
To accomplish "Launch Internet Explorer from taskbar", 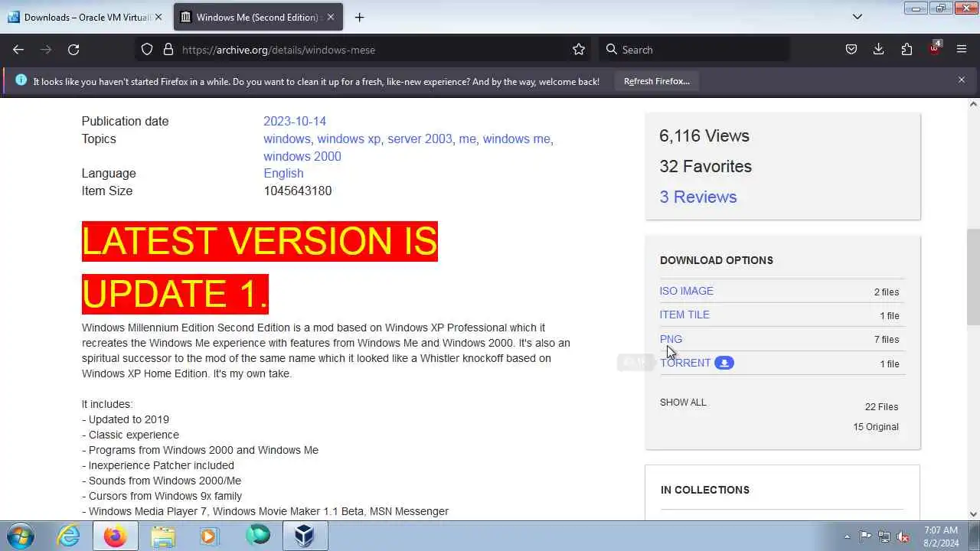I will coord(68,536).
